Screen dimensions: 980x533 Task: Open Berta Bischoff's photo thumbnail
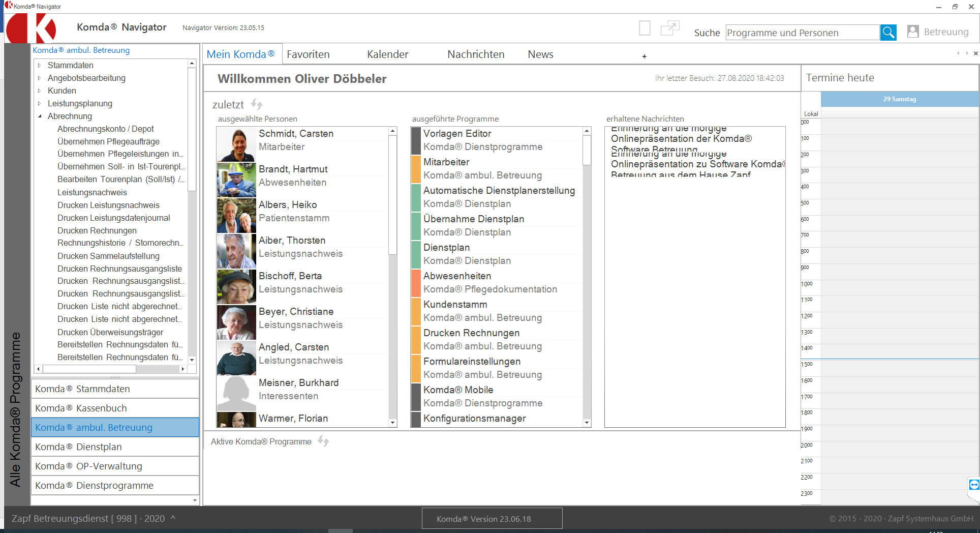coord(236,287)
